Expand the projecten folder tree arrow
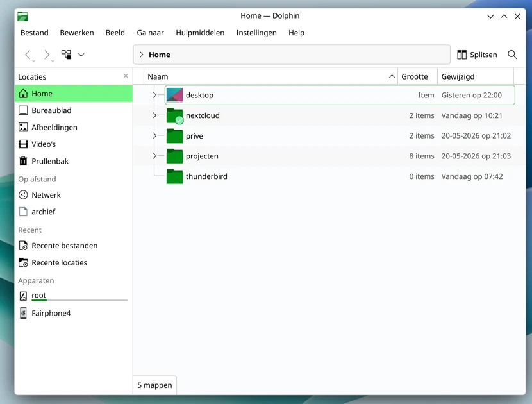The image size is (532, 404). [x=154, y=156]
